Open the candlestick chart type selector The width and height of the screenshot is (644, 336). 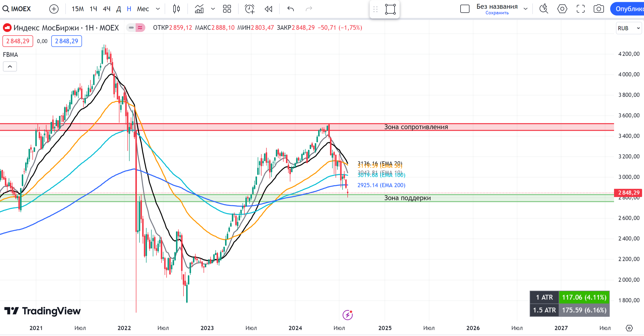(x=176, y=9)
